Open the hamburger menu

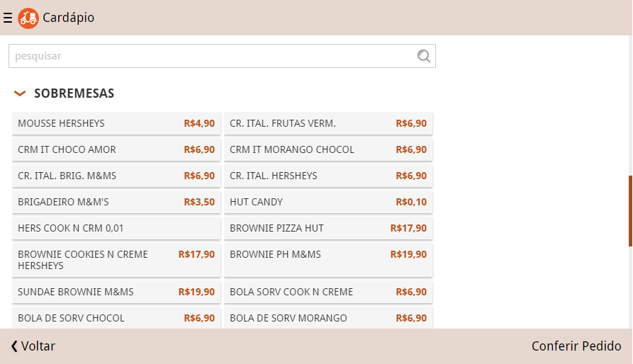[x=8, y=18]
